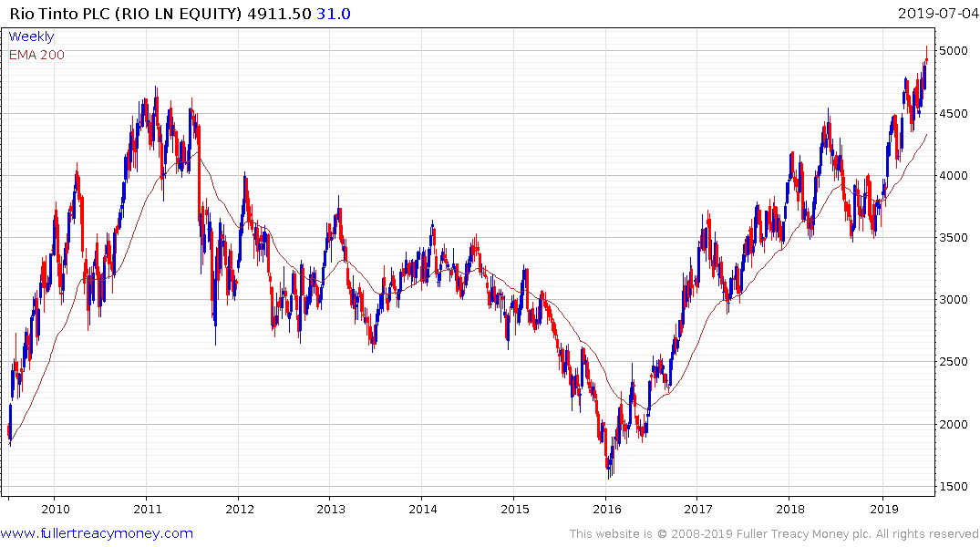Click the 2014 year axis label
This screenshot has width=980, height=547.
(422, 509)
